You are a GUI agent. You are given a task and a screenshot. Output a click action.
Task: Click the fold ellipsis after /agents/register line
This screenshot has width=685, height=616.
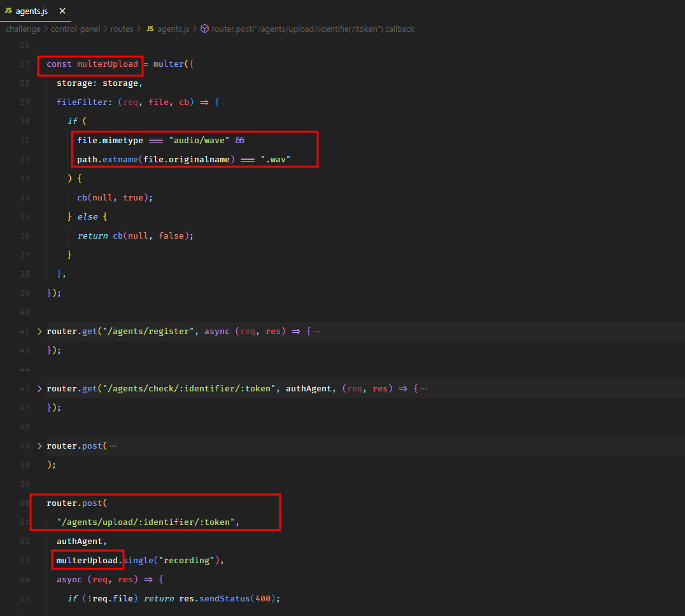tap(317, 332)
